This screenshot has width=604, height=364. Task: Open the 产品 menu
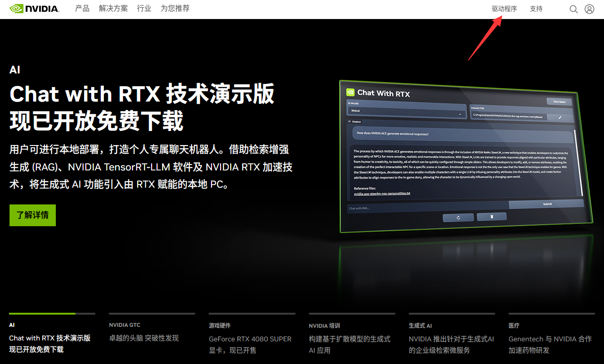[82, 9]
